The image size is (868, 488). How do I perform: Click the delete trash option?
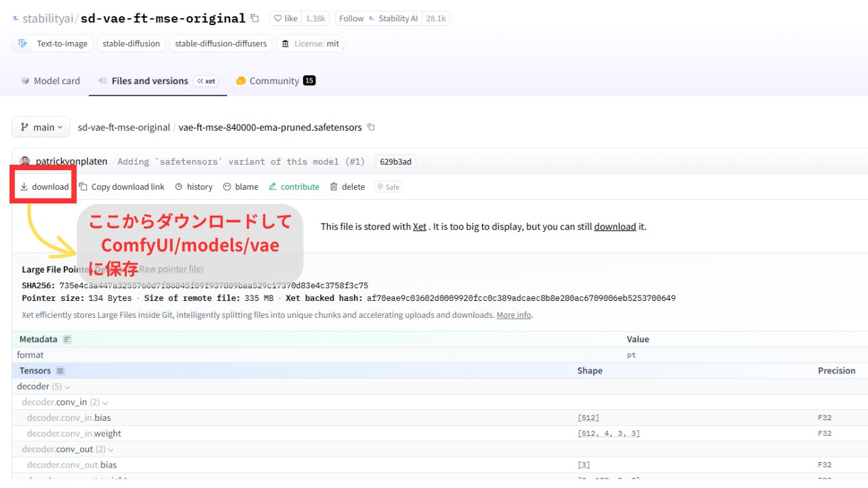pyautogui.click(x=347, y=187)
